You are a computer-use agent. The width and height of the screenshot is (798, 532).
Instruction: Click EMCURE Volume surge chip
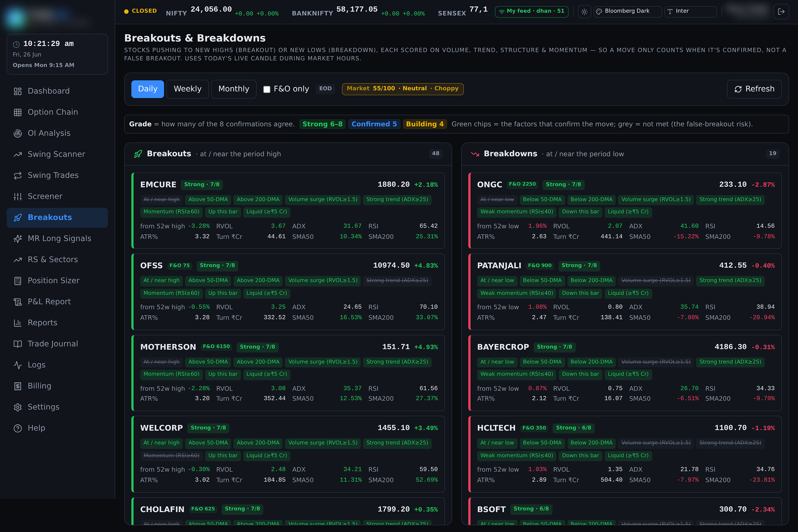[x=323, y=200]
